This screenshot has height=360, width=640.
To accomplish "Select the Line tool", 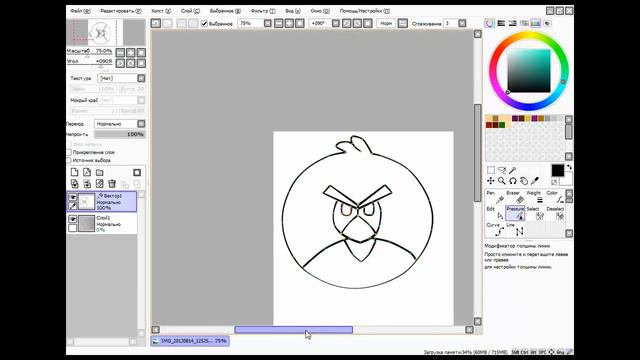I will coord(515,229).
